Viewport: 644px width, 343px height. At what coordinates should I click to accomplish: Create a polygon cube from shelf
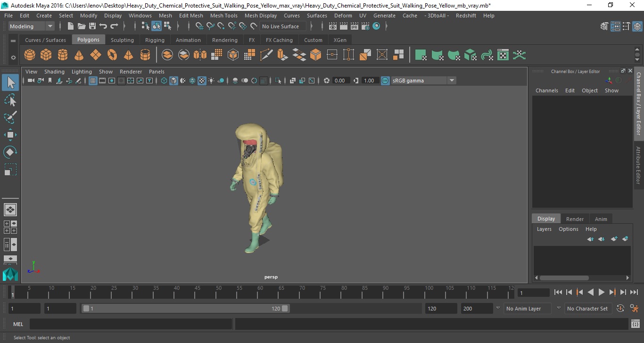(x=46, y=55)
